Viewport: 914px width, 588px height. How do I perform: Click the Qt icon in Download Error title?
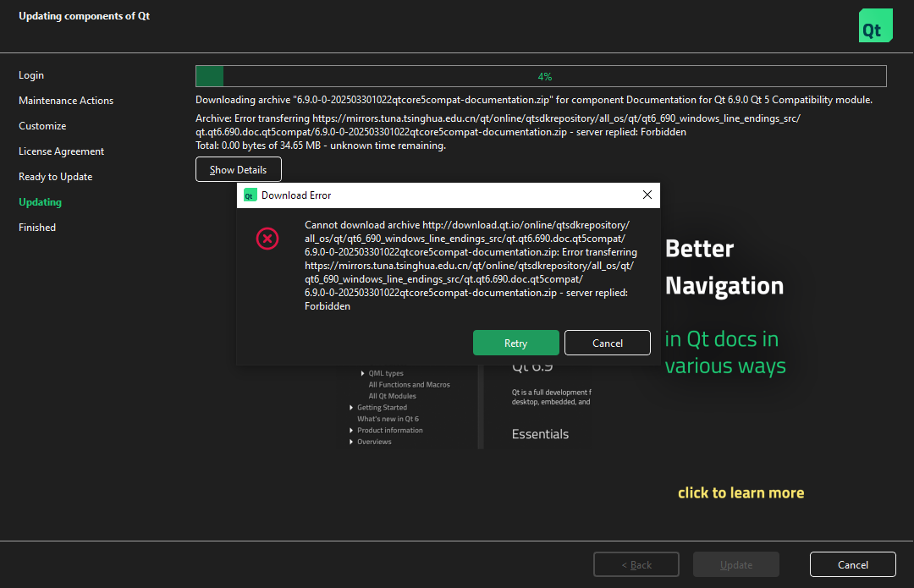pyautogui.click(x=250, y=195)
